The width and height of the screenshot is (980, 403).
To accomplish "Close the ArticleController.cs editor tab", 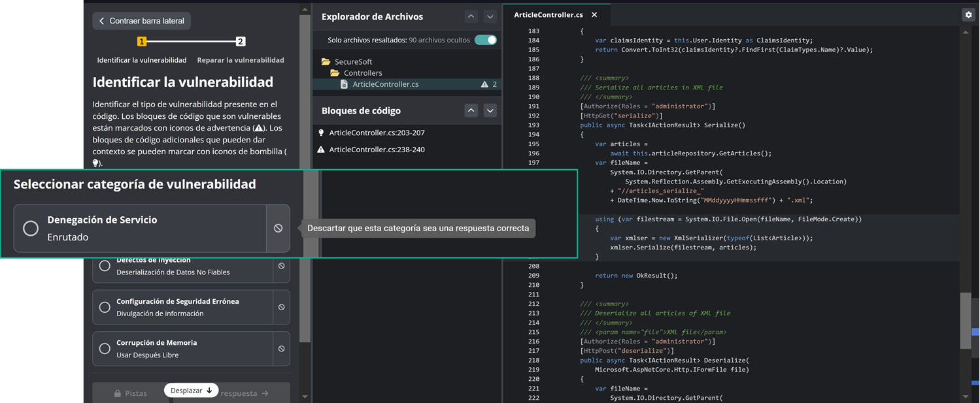I will click(594, 14).
